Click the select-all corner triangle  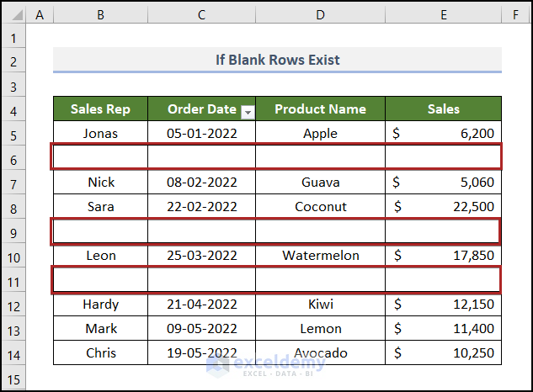pyautogui.click(x=13, y=14)
